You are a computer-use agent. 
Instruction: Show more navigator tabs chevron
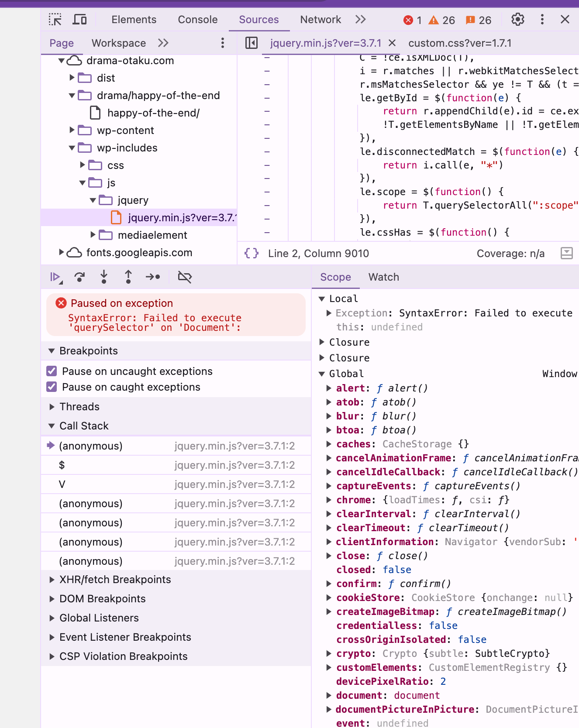tap(163, 43)
